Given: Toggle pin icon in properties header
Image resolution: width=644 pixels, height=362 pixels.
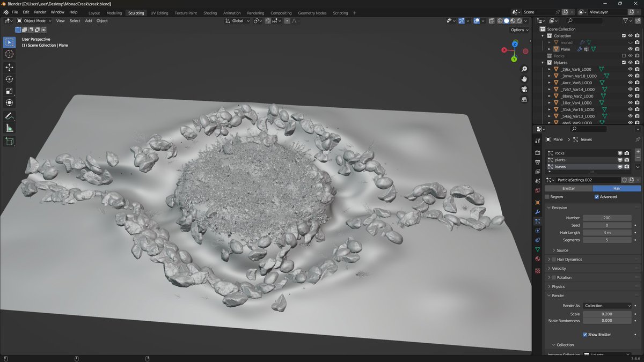Looking at the screenshot, I should pyautogui.click(x=638, y=139).
